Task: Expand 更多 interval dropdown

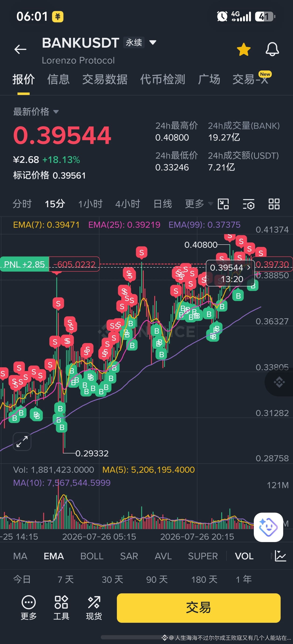Action: point(199,204)
